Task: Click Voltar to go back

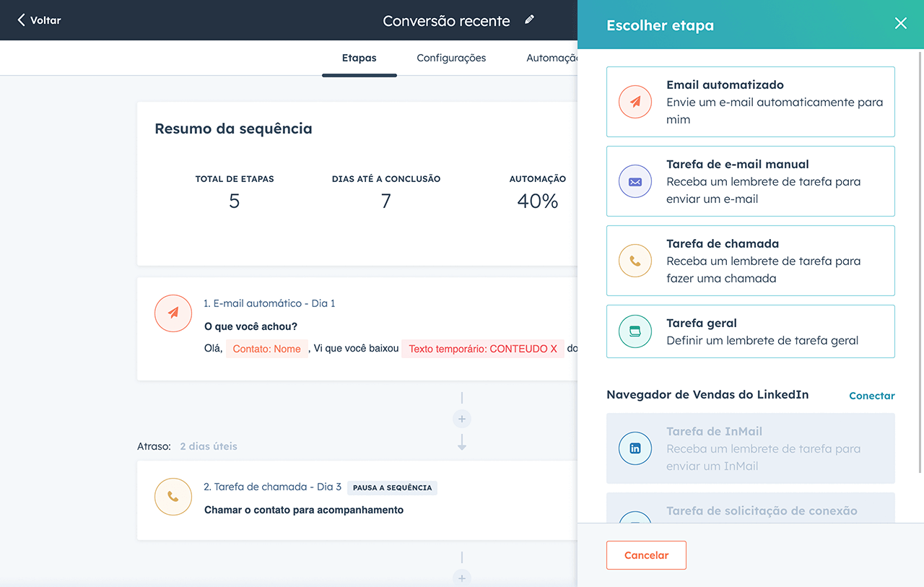Action: [x=39, y=20]
